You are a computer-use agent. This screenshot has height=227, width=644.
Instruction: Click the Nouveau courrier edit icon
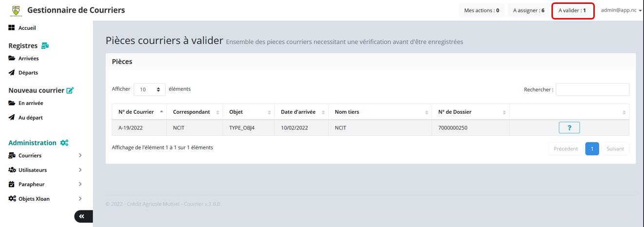click(70, 90)
